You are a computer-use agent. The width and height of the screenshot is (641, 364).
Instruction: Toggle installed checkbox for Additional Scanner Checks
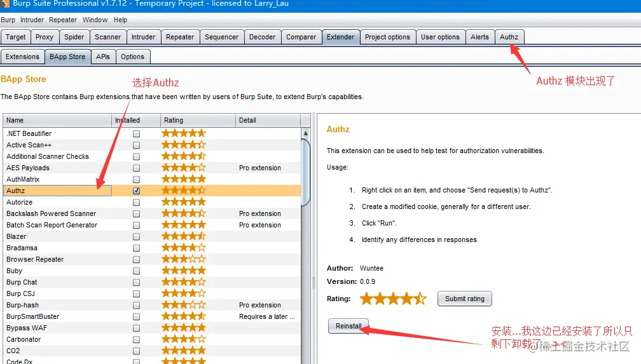136,156
